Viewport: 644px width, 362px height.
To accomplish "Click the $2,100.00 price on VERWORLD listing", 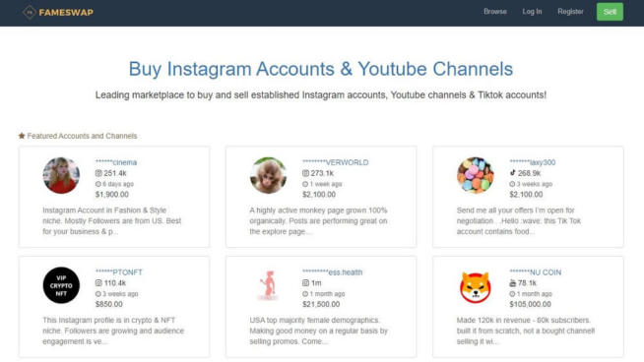I will [x=319, y=195].
